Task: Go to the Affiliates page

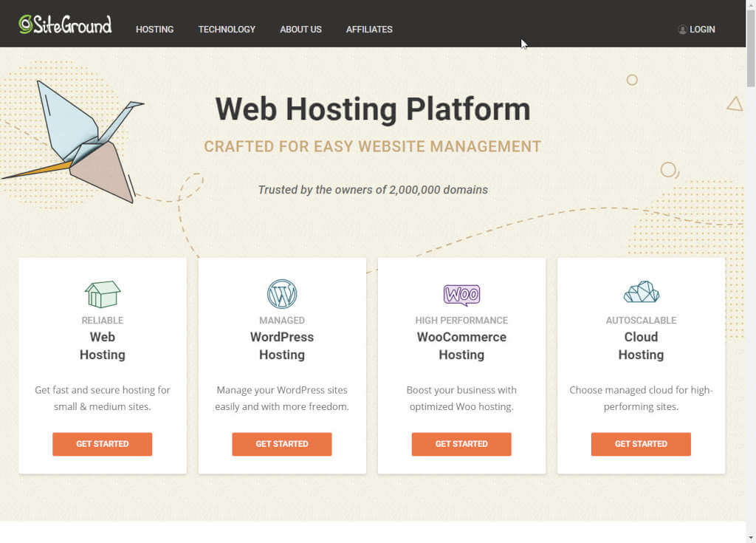Action: (x=369, y=30)
